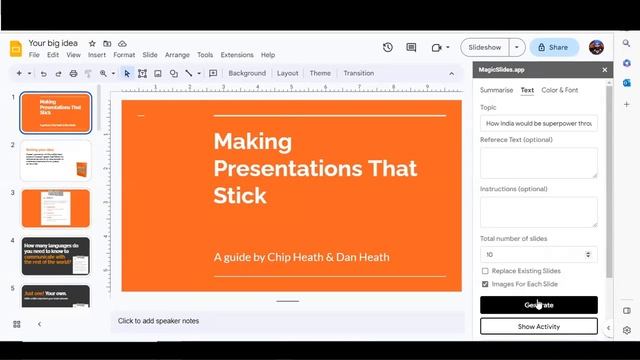Select slide 4 thumbnail about languages
The height and width of the screenshot is (360, 640).
(x=56, y=256)
